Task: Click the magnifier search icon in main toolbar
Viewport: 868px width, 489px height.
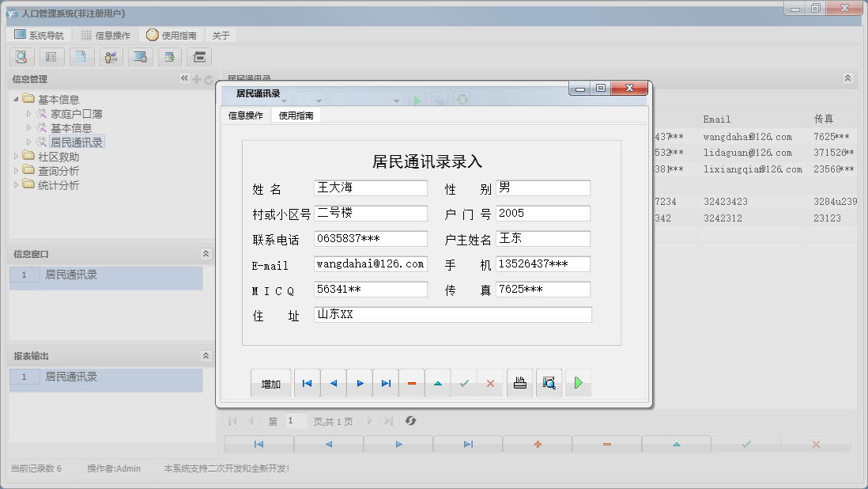Action: [21, 57]
